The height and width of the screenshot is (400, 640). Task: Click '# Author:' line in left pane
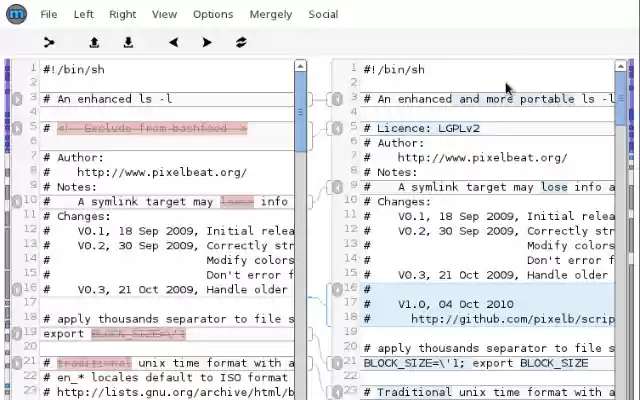click(73, 158)
